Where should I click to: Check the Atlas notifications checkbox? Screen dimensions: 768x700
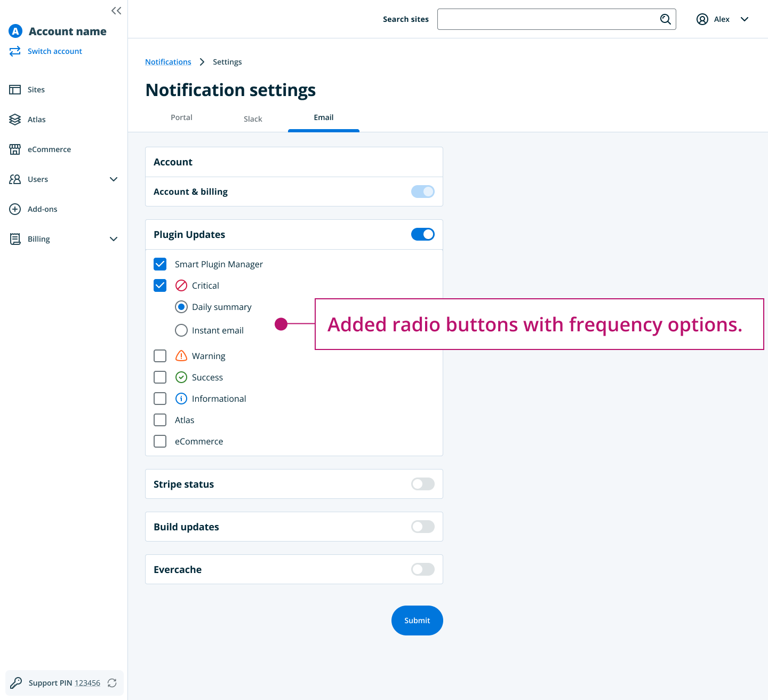160,420
